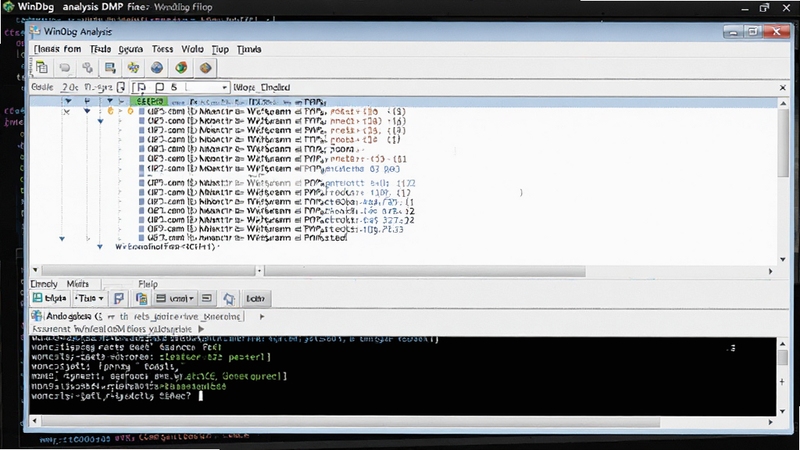Open the "Tiup" menu
The height and width of the screenshot is (450, 800).
(x=220, y=49)
